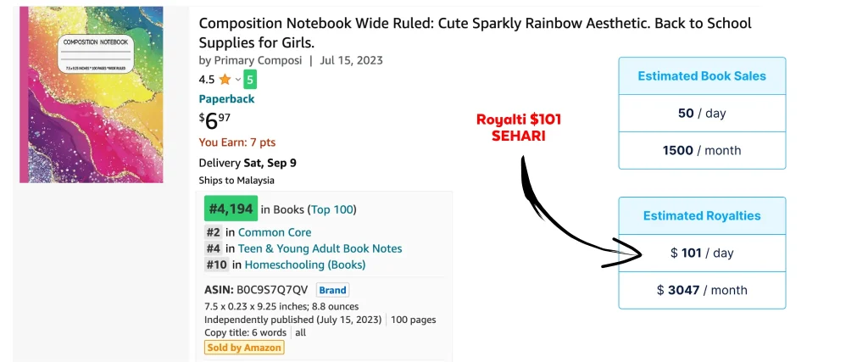Click the green review count badge 5

pos(250,80)
